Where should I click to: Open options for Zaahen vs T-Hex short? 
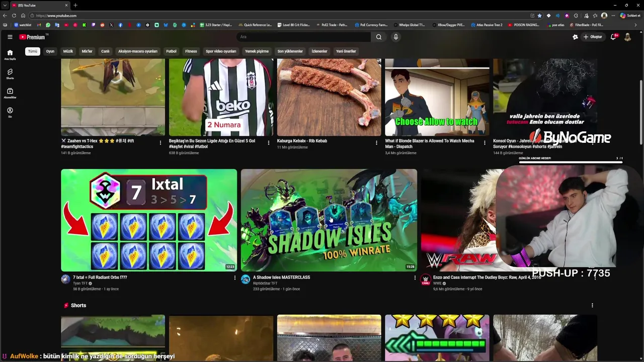(x=160, y=143)
